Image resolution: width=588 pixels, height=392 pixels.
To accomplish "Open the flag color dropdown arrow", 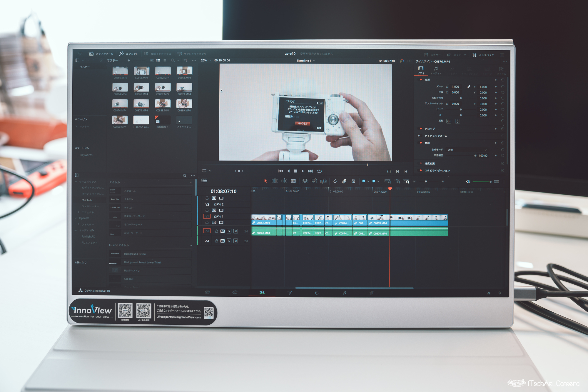I will tap(368, 181).
